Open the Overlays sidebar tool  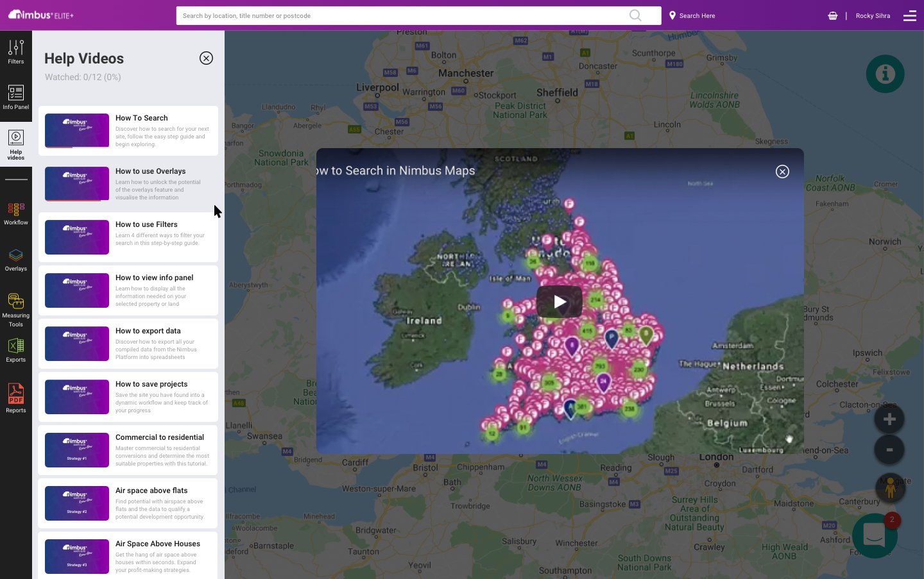[x=16, y=260]
